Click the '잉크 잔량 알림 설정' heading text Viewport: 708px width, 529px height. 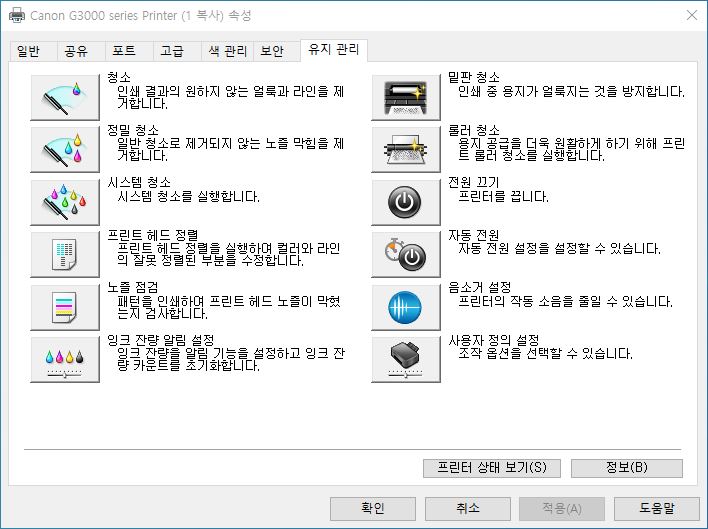click(x=161, y=340)
